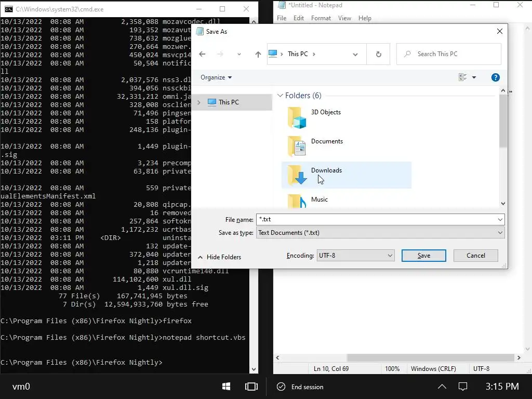Select the Documents folder

[346, 146]
